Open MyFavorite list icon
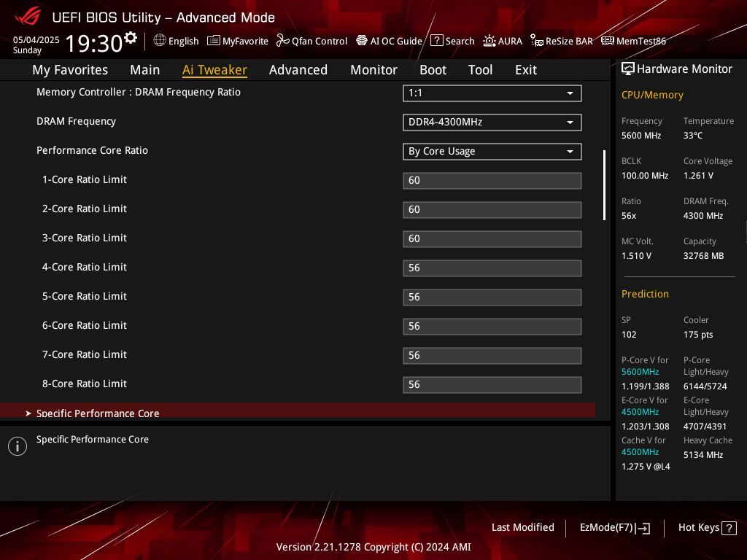Screen dimensions: 747x560 [x=214, y=41]
